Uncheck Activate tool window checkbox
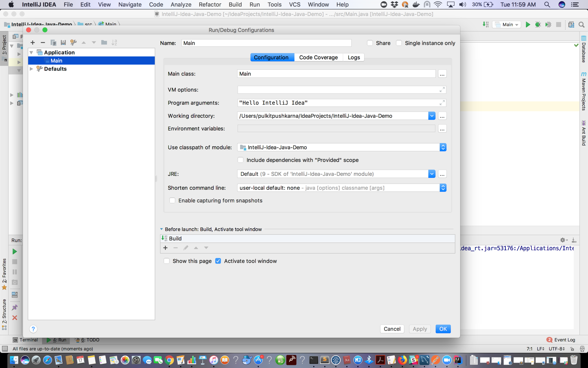The height and width of the screenshot is (368, 588). (x=218, y=261)
